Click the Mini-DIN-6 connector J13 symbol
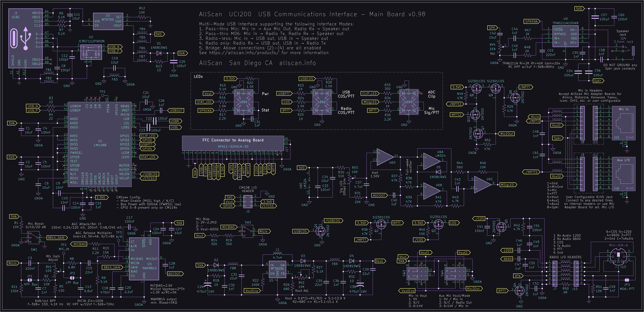 618,257
